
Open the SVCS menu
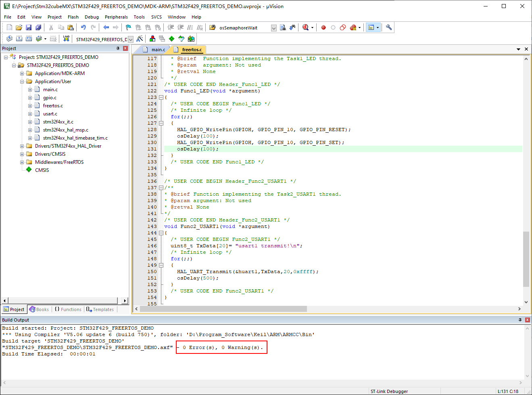(x=156, y=17)
